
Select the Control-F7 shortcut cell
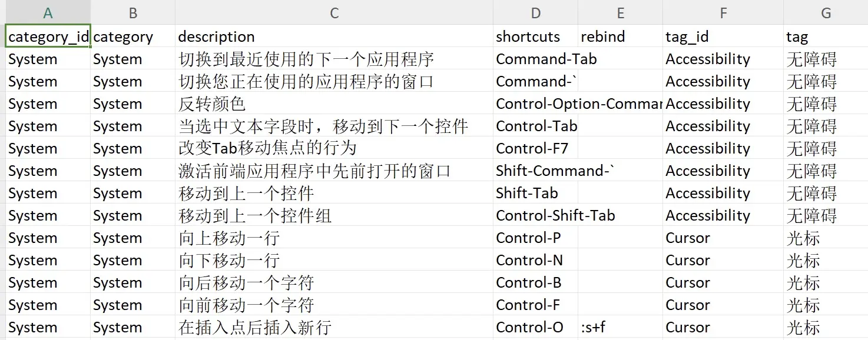point(535,148)
